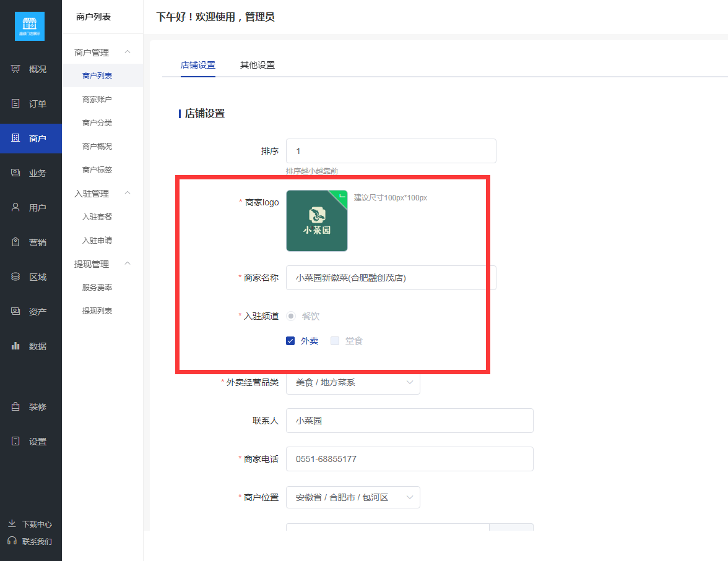The width and height of the screenshot is (728, 561).
Task: Click 营销 label in main sidebar
Action: pyautogui.click(x=38, y=242)
